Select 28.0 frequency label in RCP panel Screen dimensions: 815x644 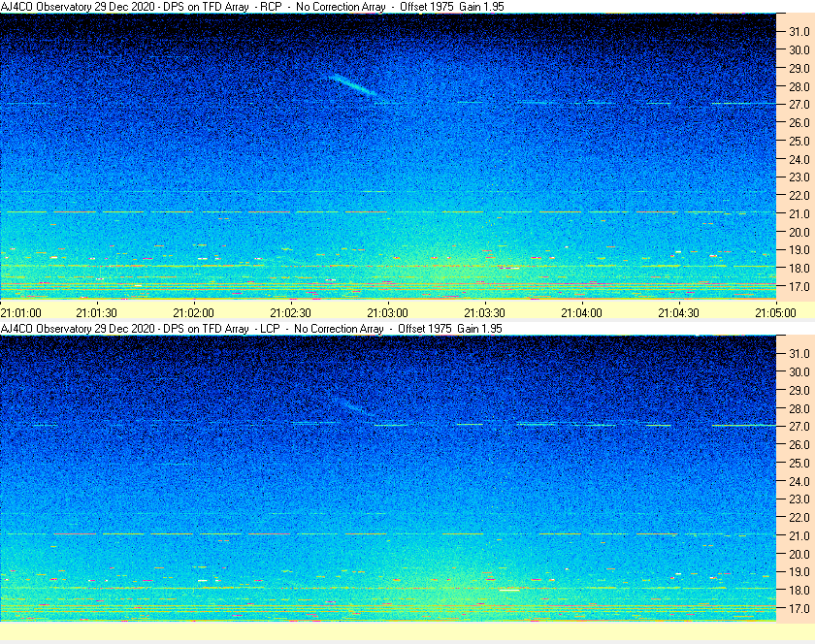pos(799,86)
